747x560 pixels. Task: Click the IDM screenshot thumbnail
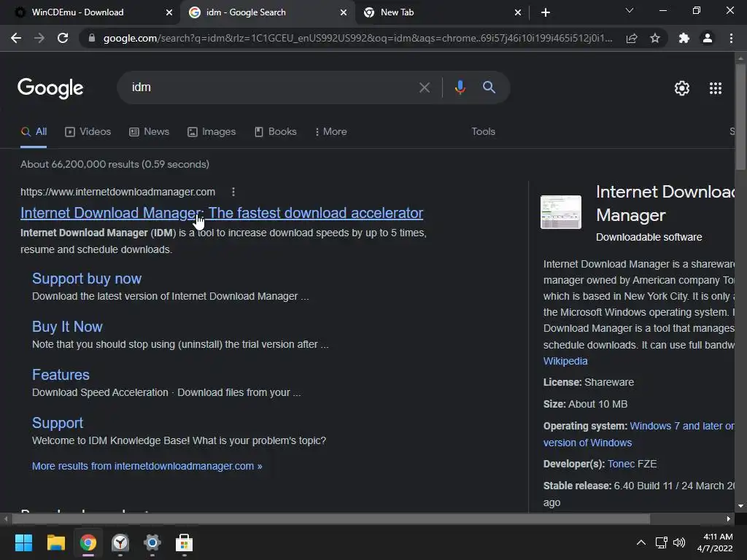pos(561,212)
